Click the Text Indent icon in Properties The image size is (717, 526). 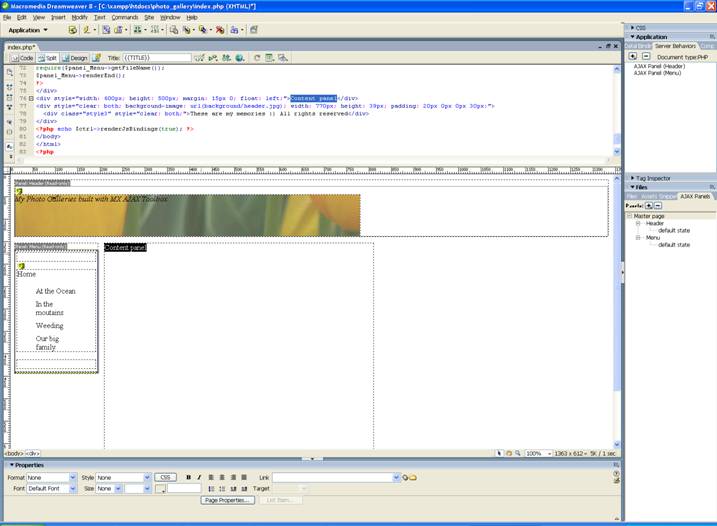click(244, 488)
